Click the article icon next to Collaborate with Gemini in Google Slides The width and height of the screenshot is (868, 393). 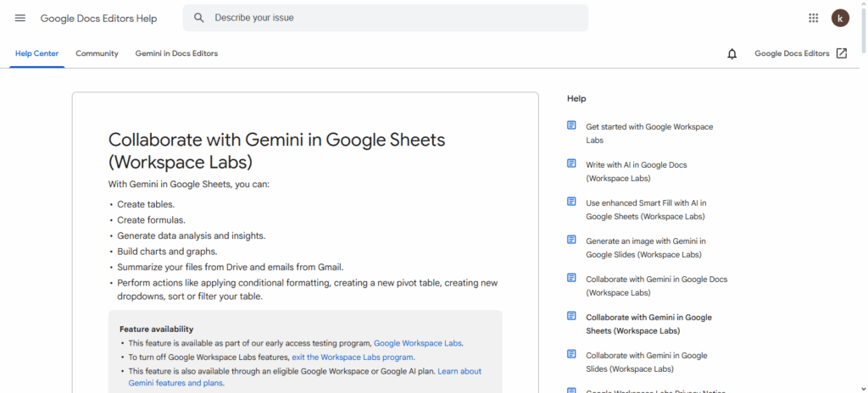tap(572, 354)
